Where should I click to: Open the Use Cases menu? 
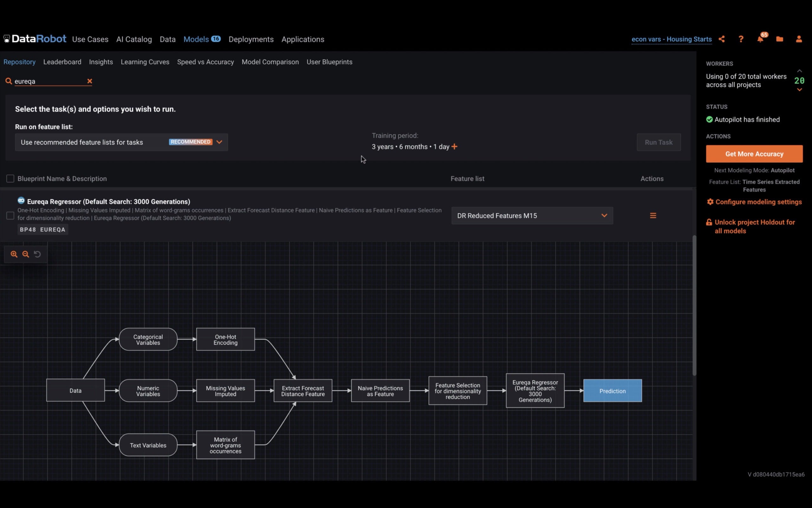(x=90, y=39)
